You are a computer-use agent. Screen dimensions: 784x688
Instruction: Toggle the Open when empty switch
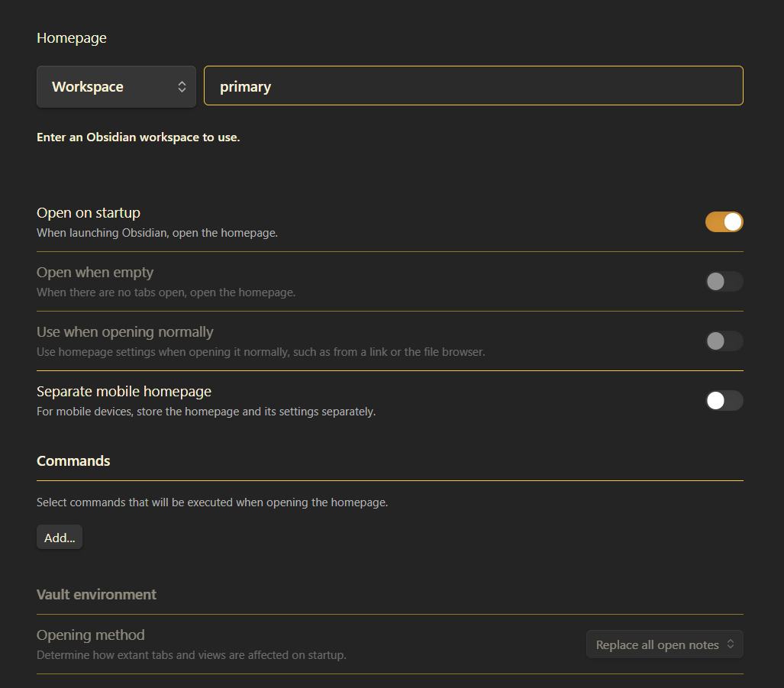724,282
